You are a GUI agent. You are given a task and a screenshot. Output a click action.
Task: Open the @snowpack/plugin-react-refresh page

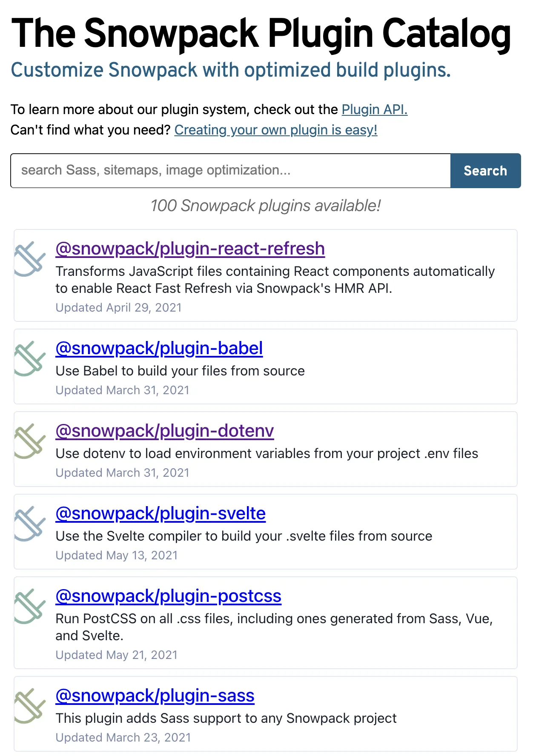(x=189, y=248)
